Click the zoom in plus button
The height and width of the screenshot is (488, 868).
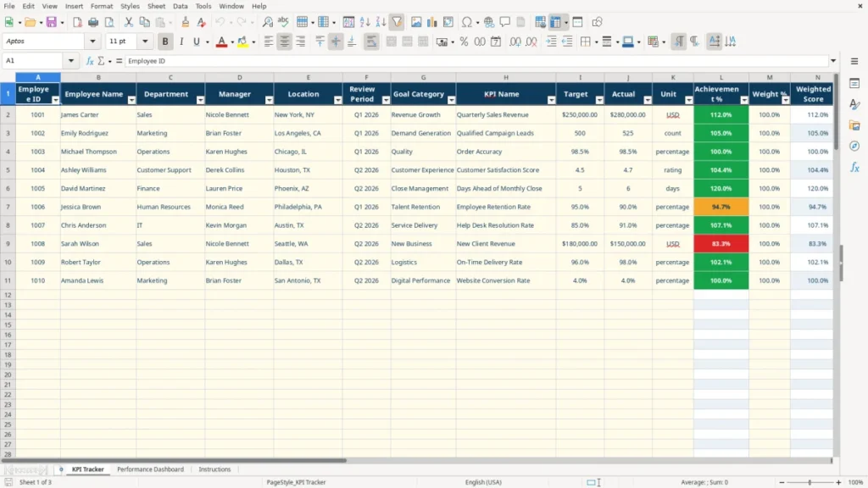coord(838,482)
